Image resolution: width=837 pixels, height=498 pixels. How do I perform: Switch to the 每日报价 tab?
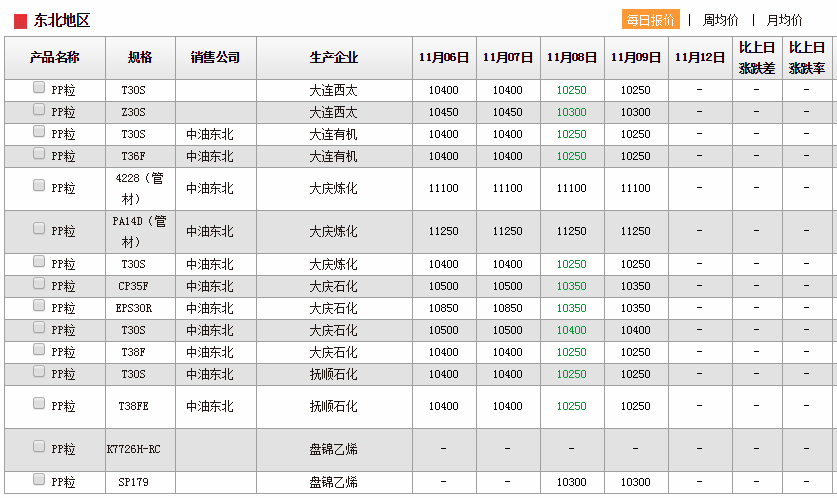651,20
